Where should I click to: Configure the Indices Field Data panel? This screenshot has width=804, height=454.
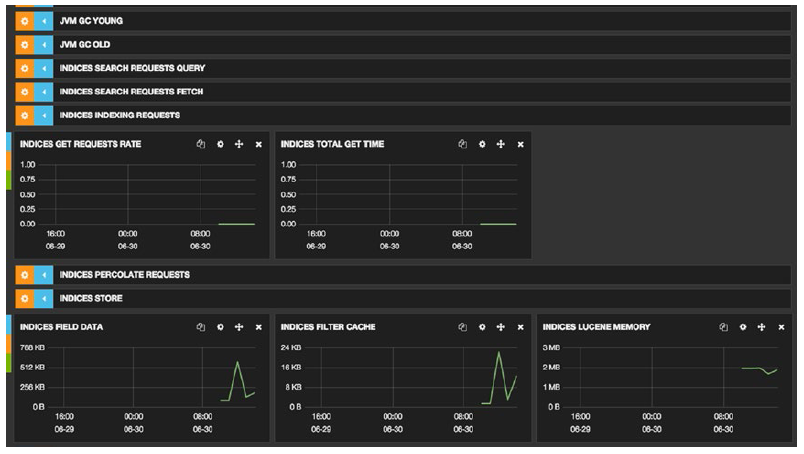tap(220, 327)
